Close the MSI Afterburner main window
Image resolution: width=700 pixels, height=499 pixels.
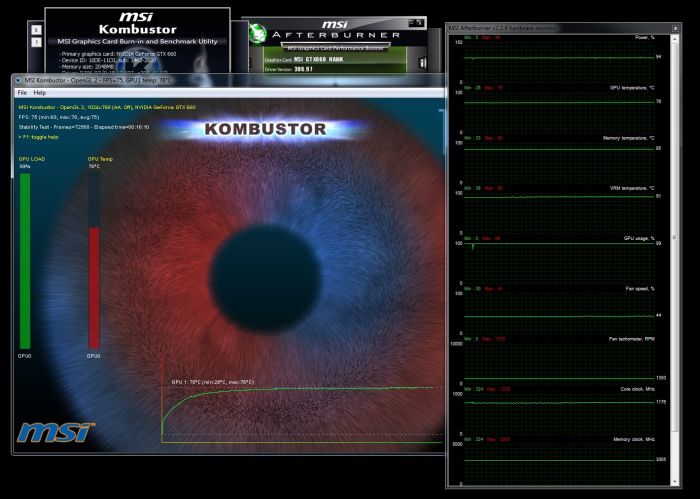point(420,22)
